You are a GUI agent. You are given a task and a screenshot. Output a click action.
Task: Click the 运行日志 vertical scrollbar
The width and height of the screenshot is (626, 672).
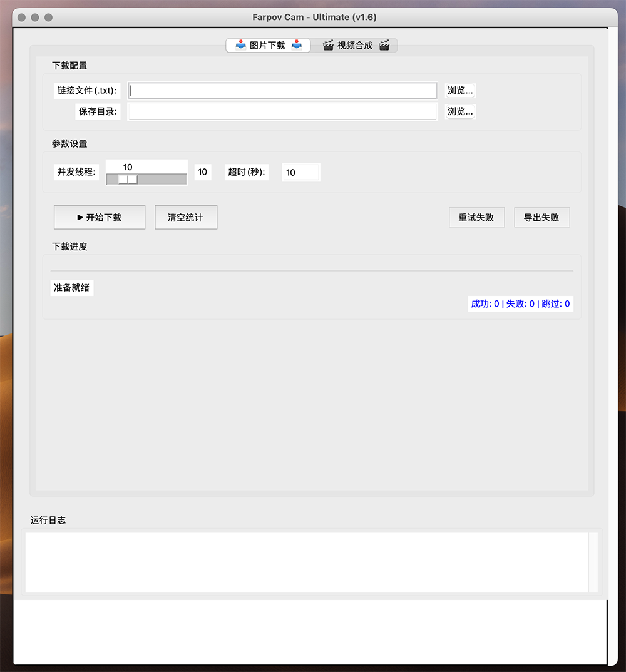pos(593,562)
